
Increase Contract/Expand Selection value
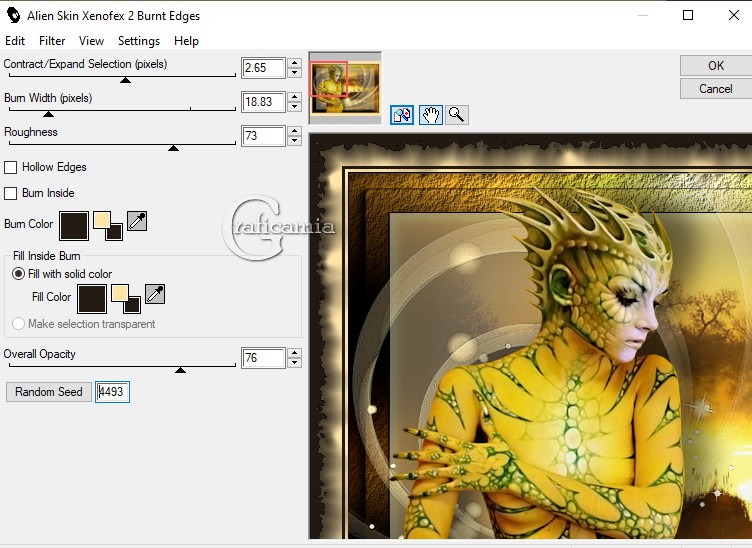[x=294, y=63]
